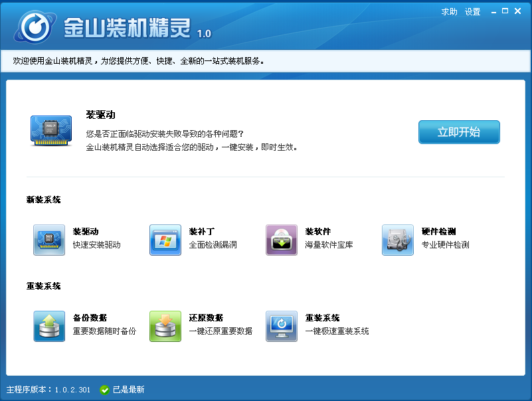Minimize the 金山装机精灵 window
The image size is (532, 401).
493,12
